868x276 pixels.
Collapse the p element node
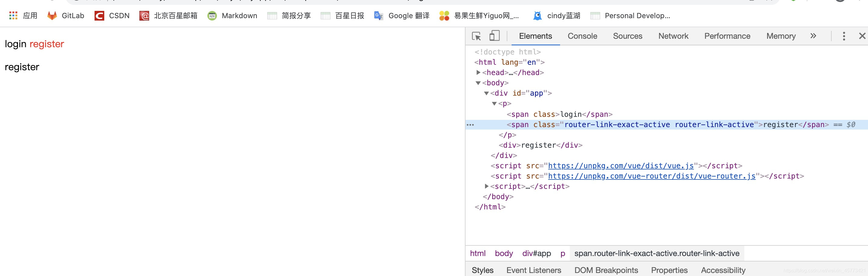pos(494,104)
